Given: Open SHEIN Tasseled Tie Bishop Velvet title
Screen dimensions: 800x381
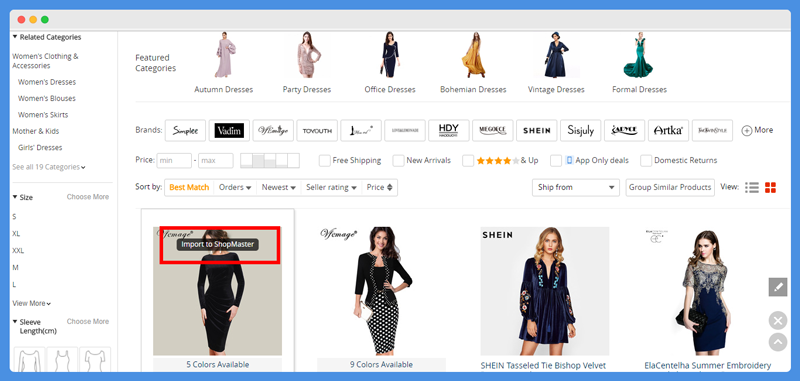Looking at the screenshot, I should (x=543, y=366).
